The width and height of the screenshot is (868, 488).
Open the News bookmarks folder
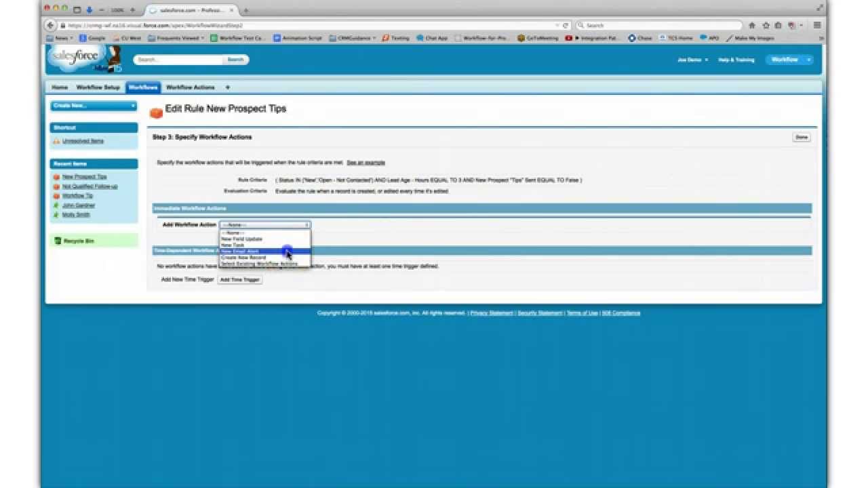[x=60, y=38]
